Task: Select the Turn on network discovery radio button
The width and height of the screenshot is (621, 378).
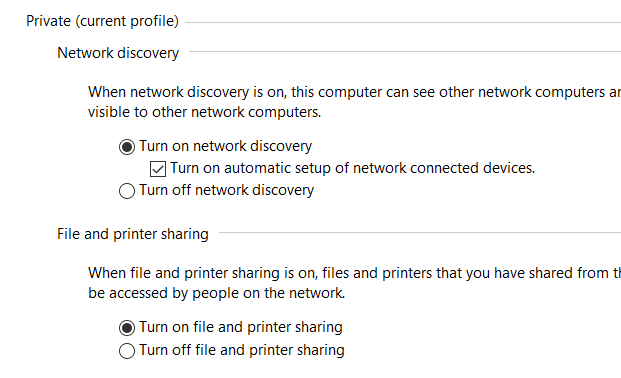Action: tap(127, 147)
